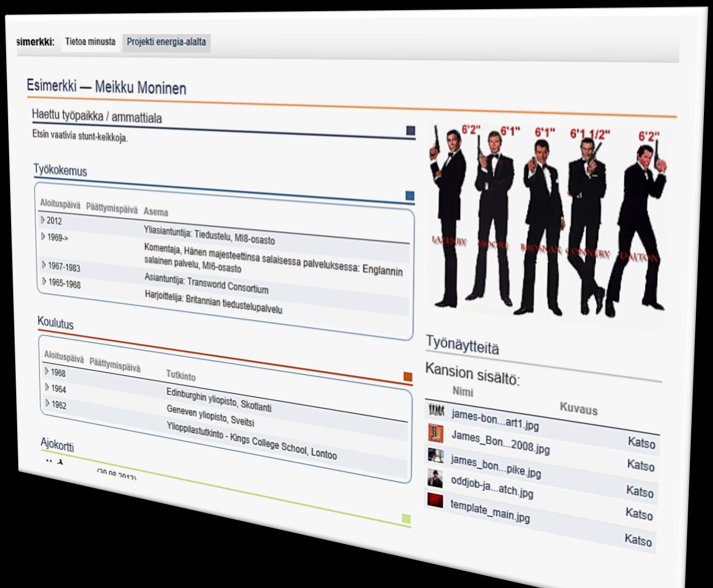The width and height of the screenshot is (713, 588).
Task: Expand the 1965-1968 work experience row
Action: tap(45, 282)
